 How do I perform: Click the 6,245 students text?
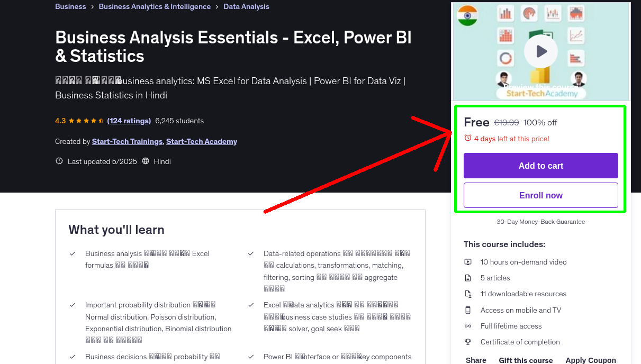[179, 121]
